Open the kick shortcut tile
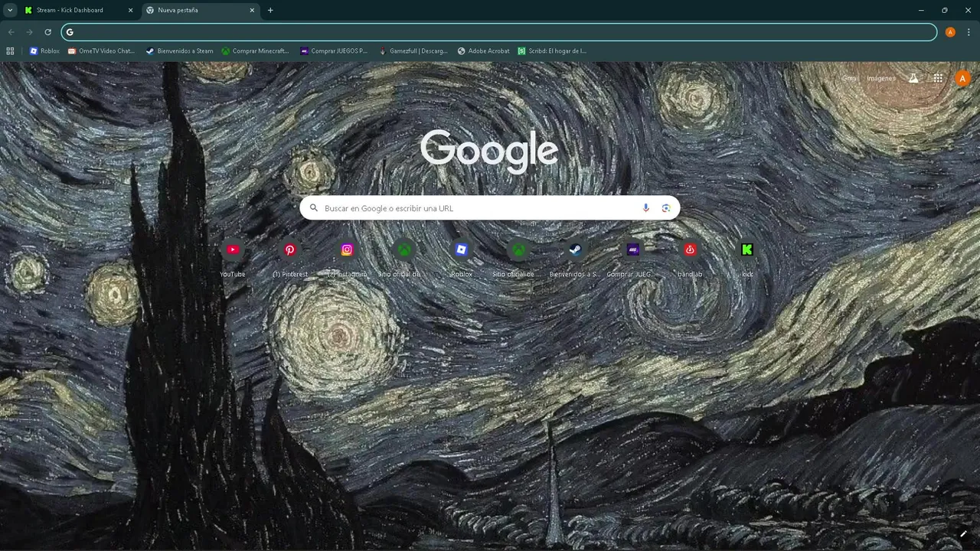The width and height of the screenshot is (980, 551). click(747, 257)
